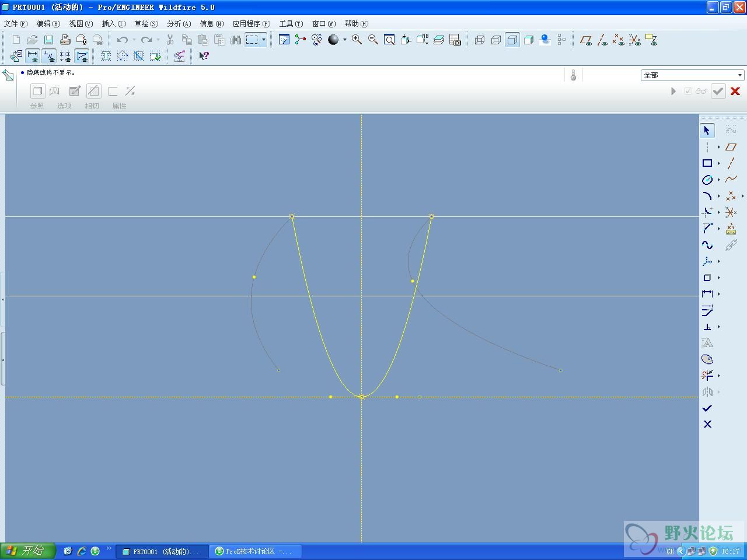Viewport: 747px width, 560px height.
Task: Select the arc sketch tool
Action: [707, 196]
